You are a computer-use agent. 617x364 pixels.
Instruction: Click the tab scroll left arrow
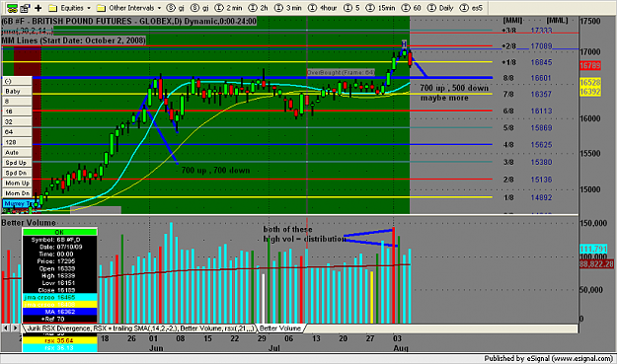pyautogui.click(x=6, y=328)
